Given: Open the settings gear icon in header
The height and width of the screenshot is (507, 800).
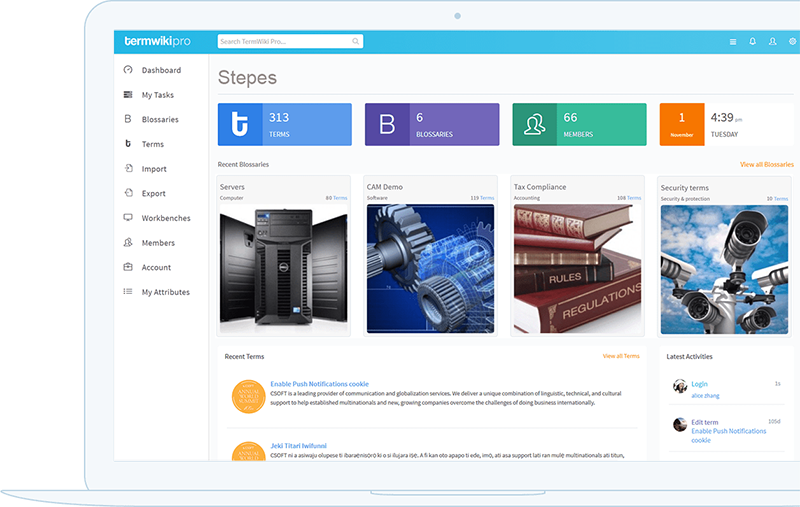Looking at the screenshot, I should [x=792, y=41].
